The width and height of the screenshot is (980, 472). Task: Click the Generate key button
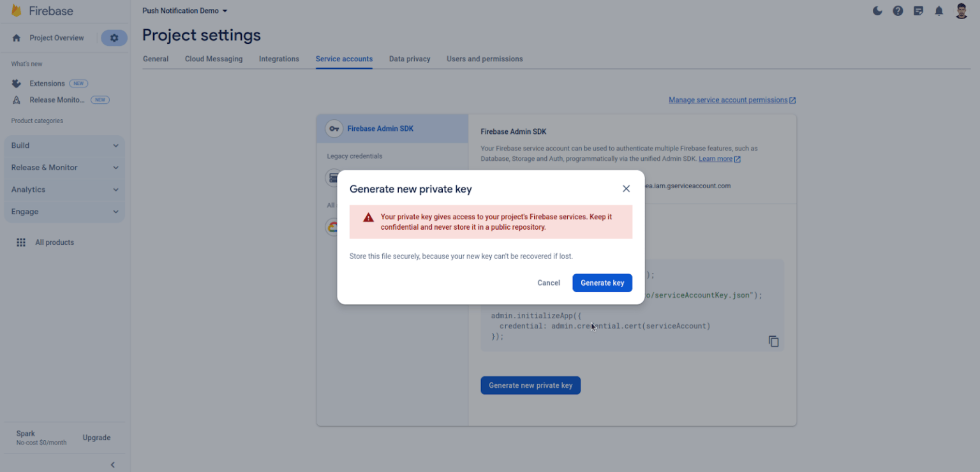(x=602, y=283)
